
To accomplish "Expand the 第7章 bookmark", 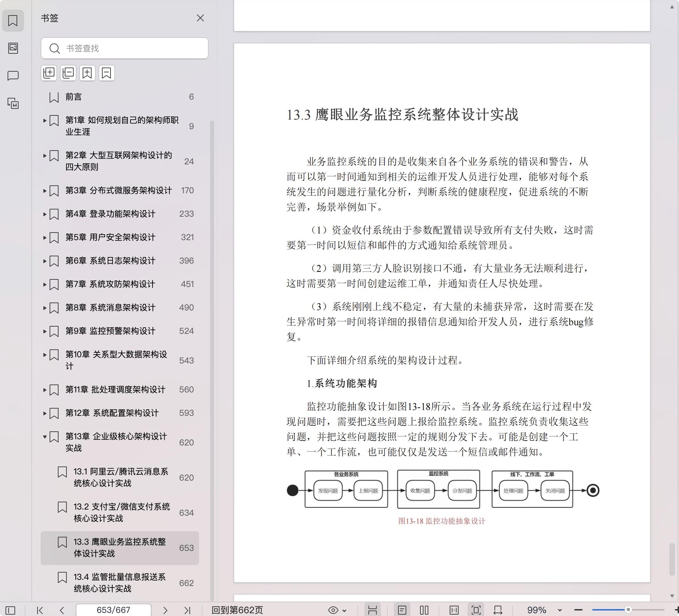I will pos(45,284).
